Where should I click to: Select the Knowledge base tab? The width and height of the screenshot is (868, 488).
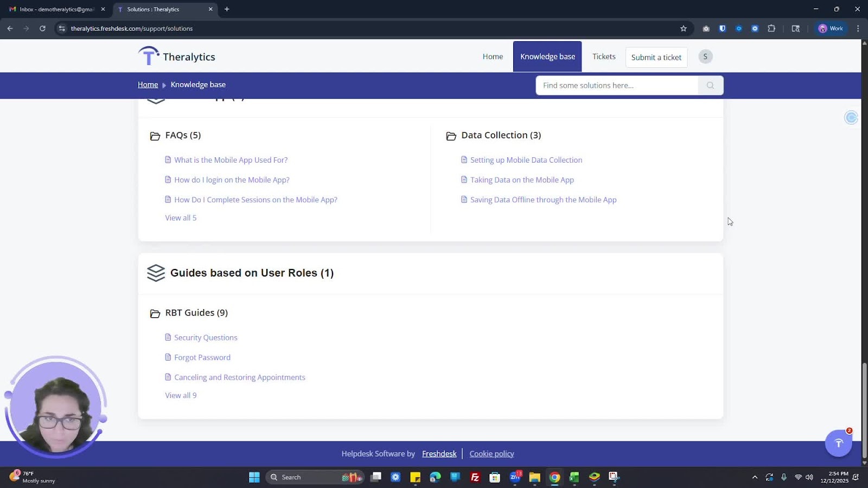(x=547, y=56)
